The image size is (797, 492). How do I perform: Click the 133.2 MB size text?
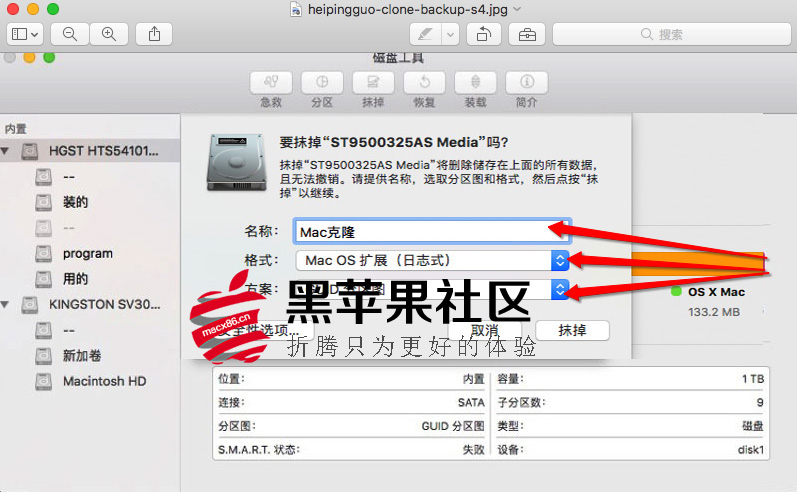click(714, 312)
